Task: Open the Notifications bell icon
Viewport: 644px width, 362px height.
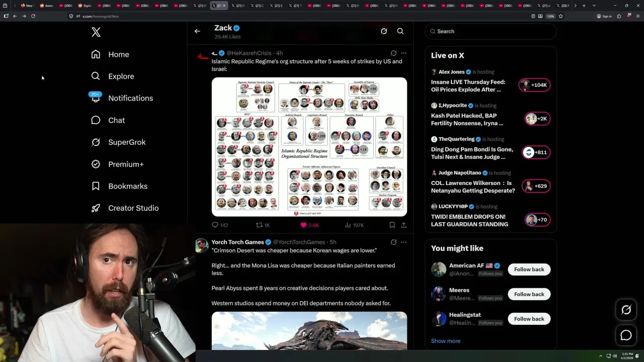Action: tap(96, 98)
